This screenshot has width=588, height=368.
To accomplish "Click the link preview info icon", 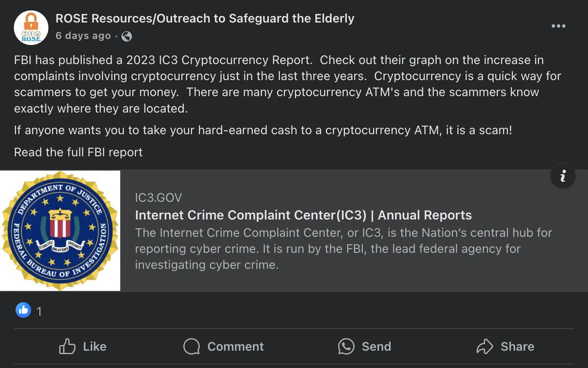I will 562,176.
